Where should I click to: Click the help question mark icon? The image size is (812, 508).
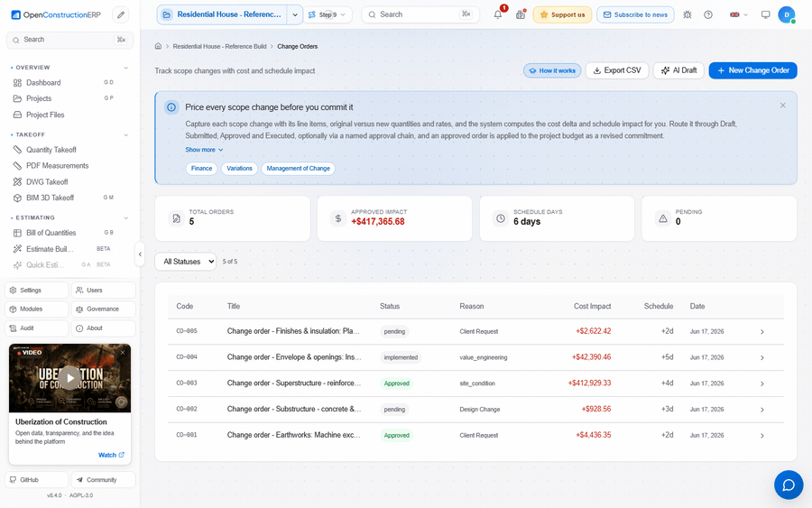tap(708, 14)
